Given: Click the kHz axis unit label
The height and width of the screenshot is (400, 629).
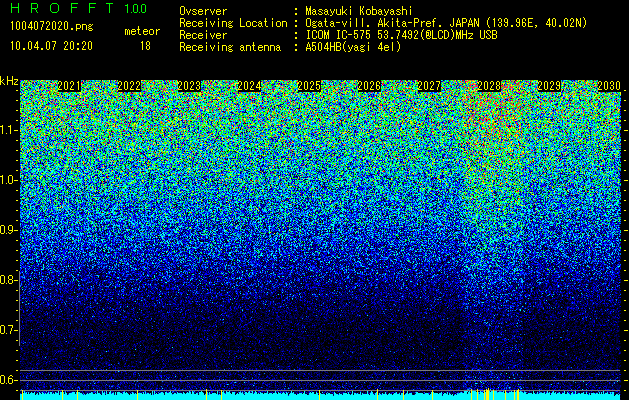Looking at the screenshot, I should pyautogui.click(x=9, y=81).
